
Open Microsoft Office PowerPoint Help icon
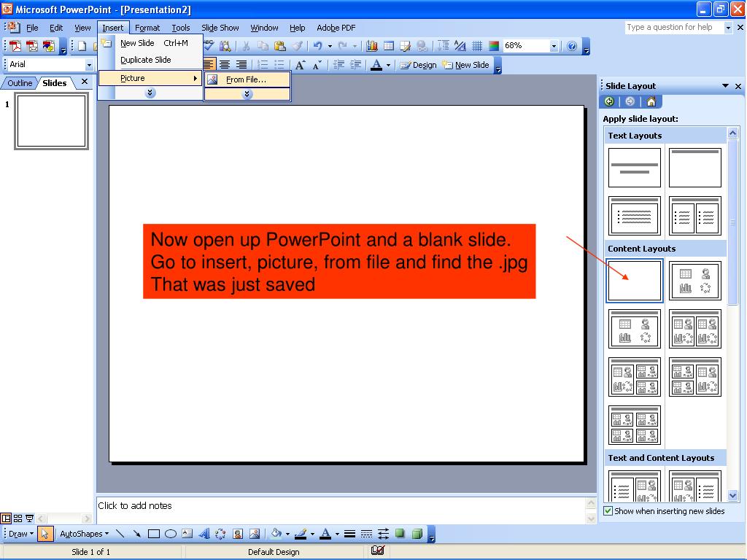pos(572,46)
